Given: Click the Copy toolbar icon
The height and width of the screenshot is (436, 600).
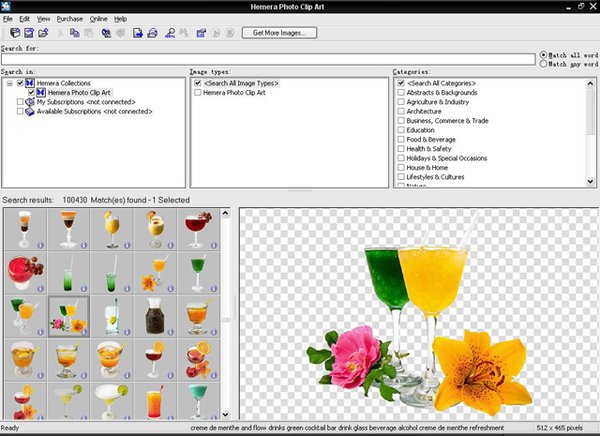Looking at the screenshot, I should pyautogui.click(x=75, y=33).
